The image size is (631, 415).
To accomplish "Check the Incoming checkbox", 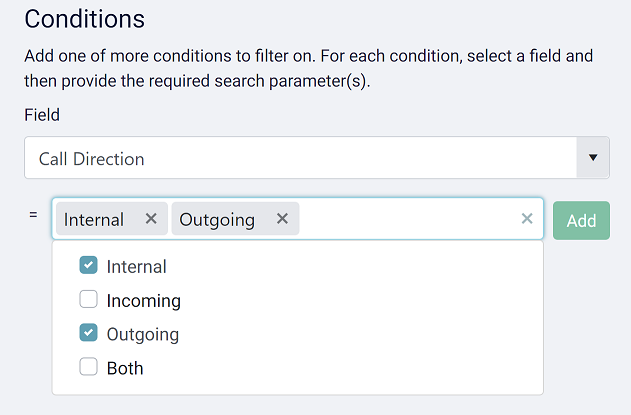I will (88, 300).
